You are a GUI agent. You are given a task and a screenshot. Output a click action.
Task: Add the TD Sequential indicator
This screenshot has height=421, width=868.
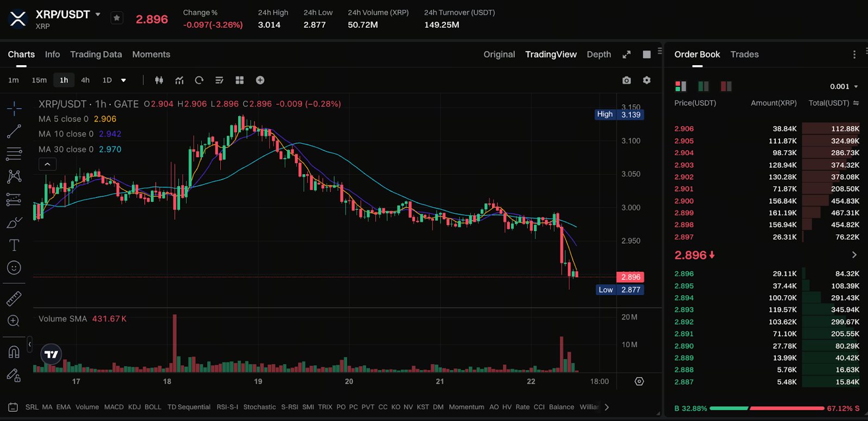click(189, 407)
